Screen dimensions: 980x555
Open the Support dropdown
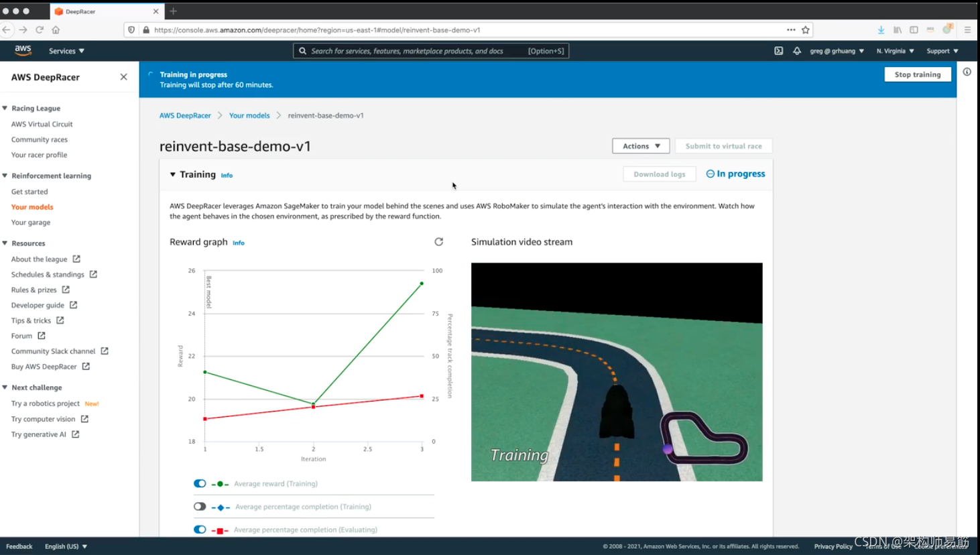(942, 51)
